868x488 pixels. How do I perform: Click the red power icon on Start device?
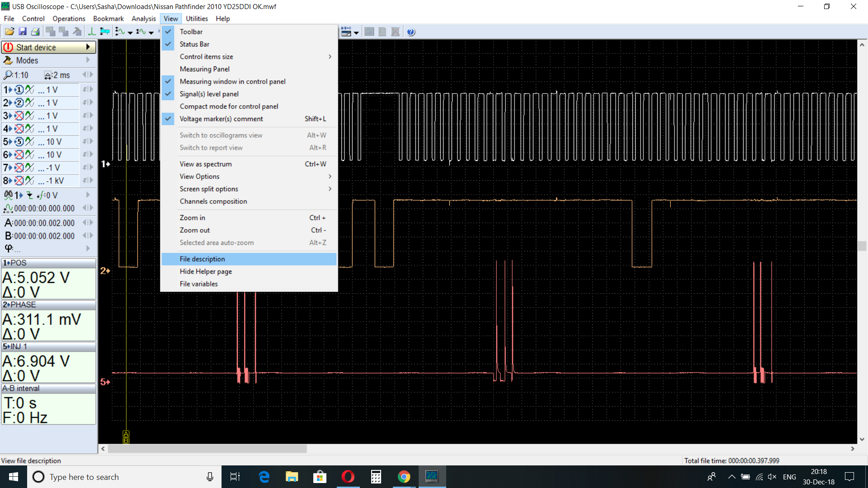point(8,47)
